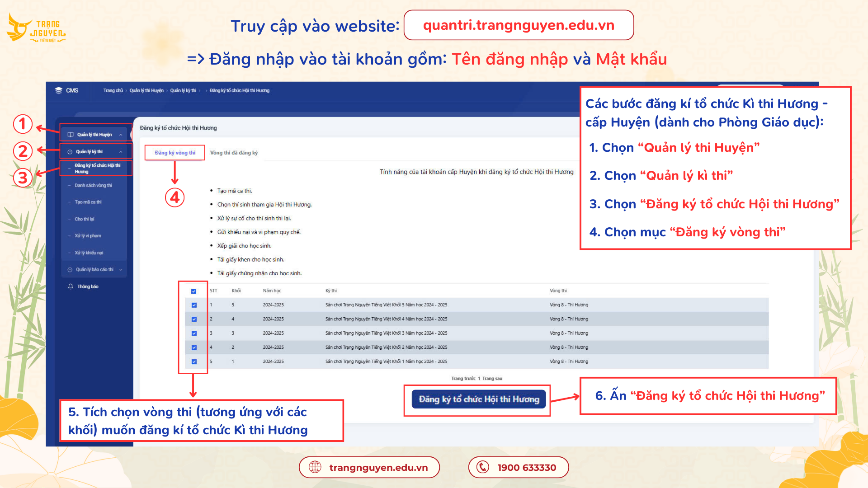Click Vòng 8 - Thi Hương in row 5

(x=569, y=361)
